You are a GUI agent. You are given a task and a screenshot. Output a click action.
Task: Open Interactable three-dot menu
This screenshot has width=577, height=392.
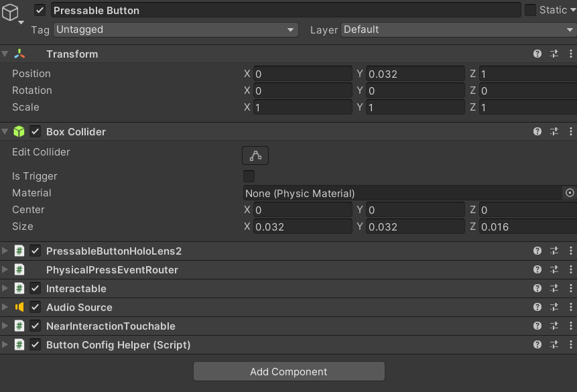coord(571,288)
